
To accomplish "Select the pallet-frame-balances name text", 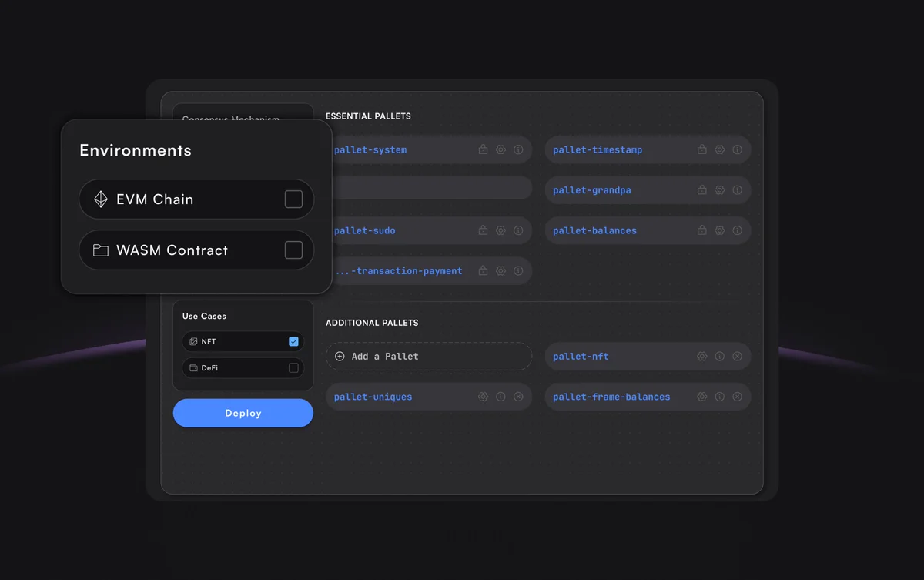I will click(x=611, y=397).
